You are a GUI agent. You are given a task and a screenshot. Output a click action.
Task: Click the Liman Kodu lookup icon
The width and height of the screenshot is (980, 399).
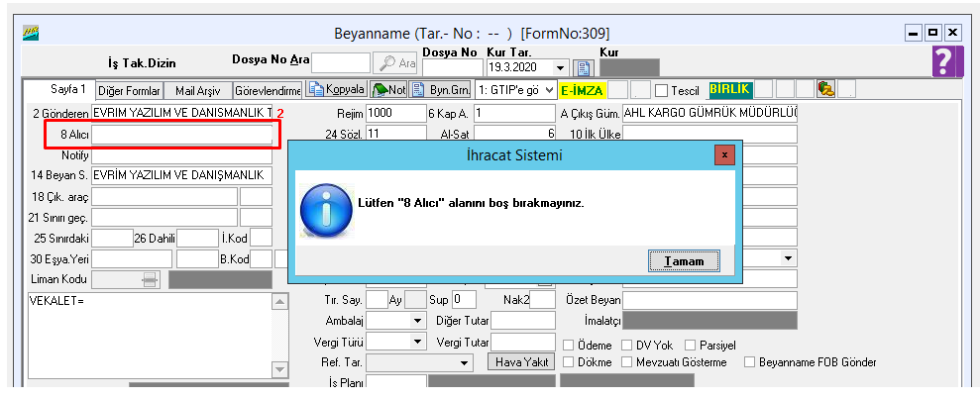point(149,280)
